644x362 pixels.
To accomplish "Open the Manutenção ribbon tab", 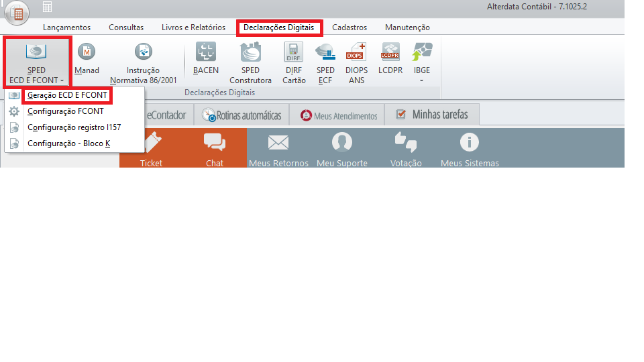I will pos(407,27).
